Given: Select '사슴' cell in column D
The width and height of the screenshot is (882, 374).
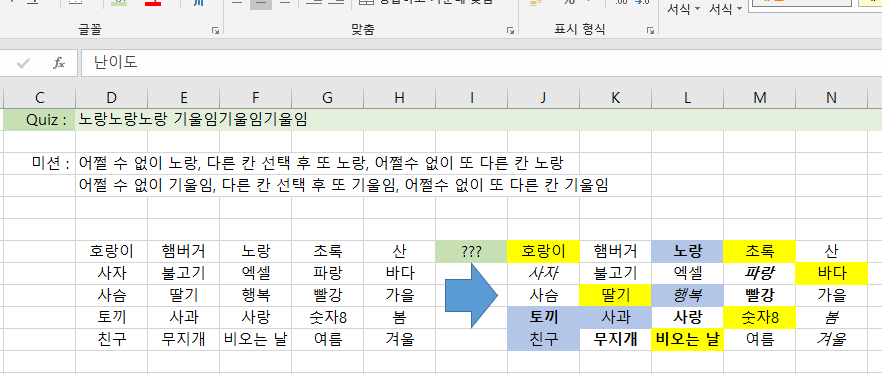Looking at the screenshot, I should pyautogui.click(x=111, y=295).
